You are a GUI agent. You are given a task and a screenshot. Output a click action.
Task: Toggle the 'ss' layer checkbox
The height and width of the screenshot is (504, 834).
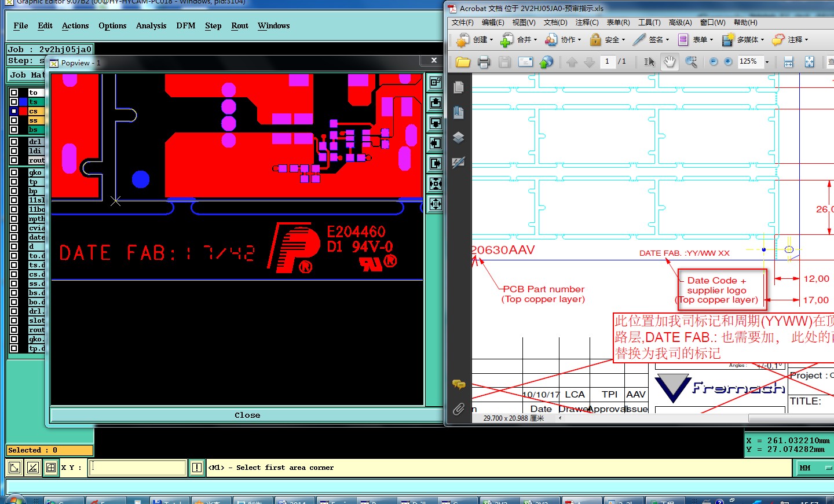pos(14,120)
